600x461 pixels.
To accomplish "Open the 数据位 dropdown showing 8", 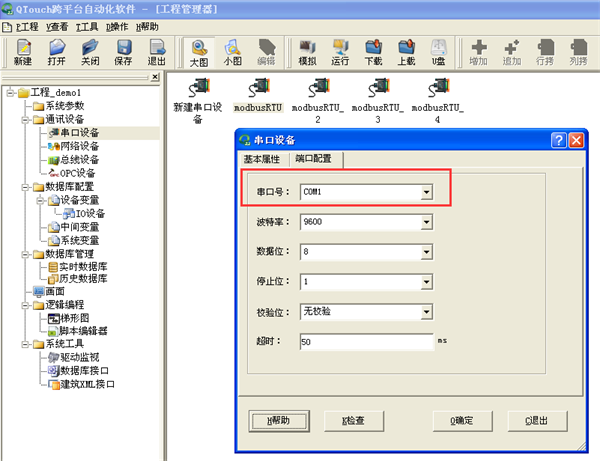I will [426, 252].
